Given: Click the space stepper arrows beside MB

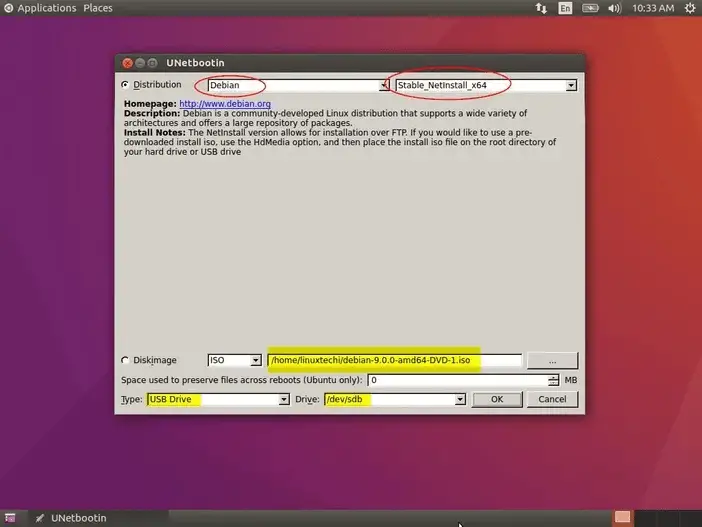Looking at the screenshot, I should 553,380.
